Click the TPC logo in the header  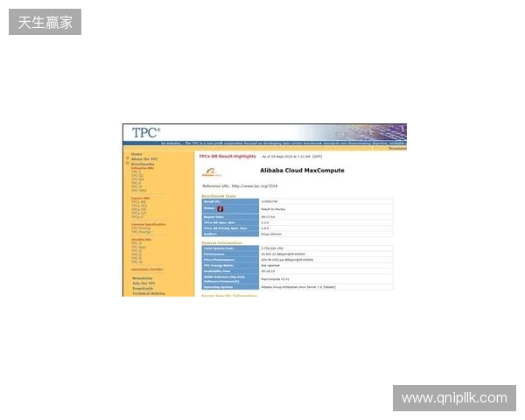coord(145,133)
